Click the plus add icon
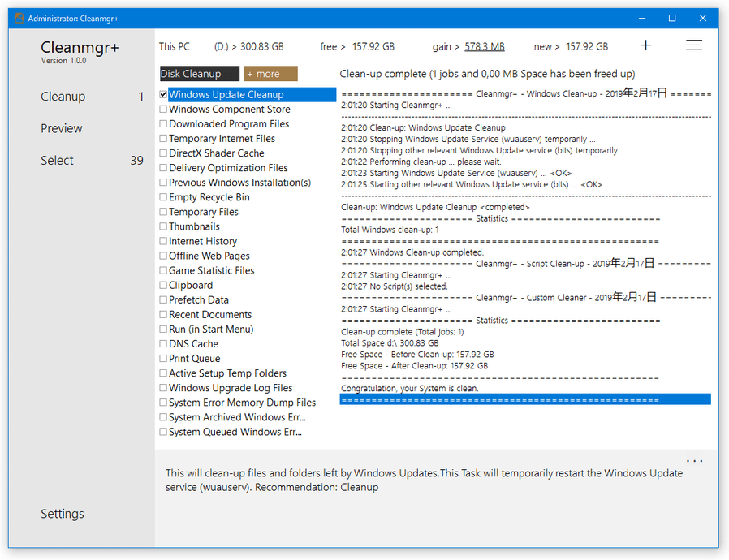 645,45
